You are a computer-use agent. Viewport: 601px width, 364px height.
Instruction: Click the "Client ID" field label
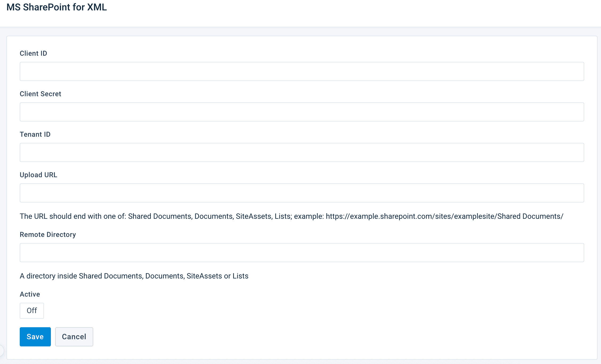[33, 53]
